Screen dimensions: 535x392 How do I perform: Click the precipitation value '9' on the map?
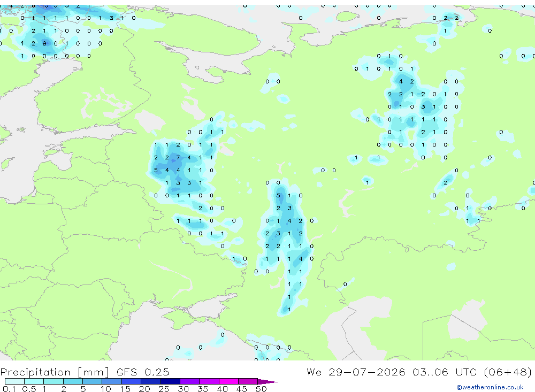44,43
